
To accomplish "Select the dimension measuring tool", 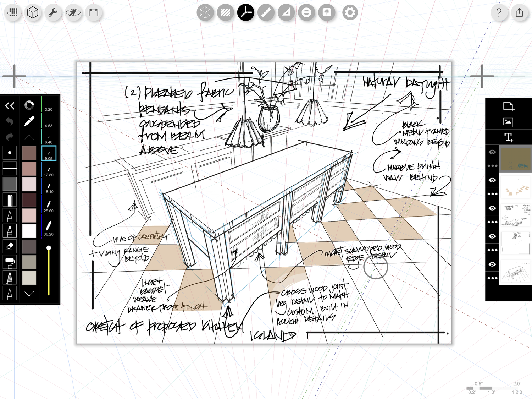I will 94,12.
